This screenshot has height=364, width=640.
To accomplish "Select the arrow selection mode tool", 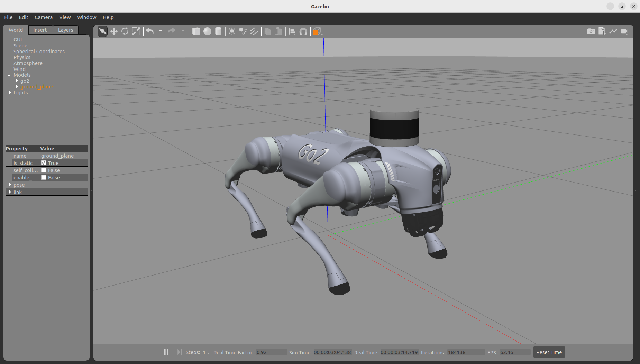I will [102, 31].
